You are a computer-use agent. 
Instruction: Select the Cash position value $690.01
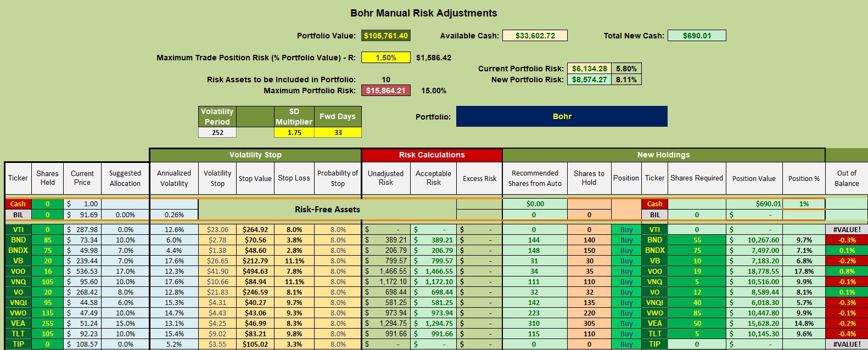(754, 204)
